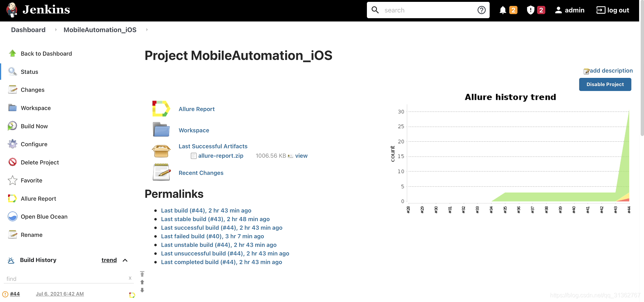Page up in build history
644x302 pixels.
[x=142, y=282]
